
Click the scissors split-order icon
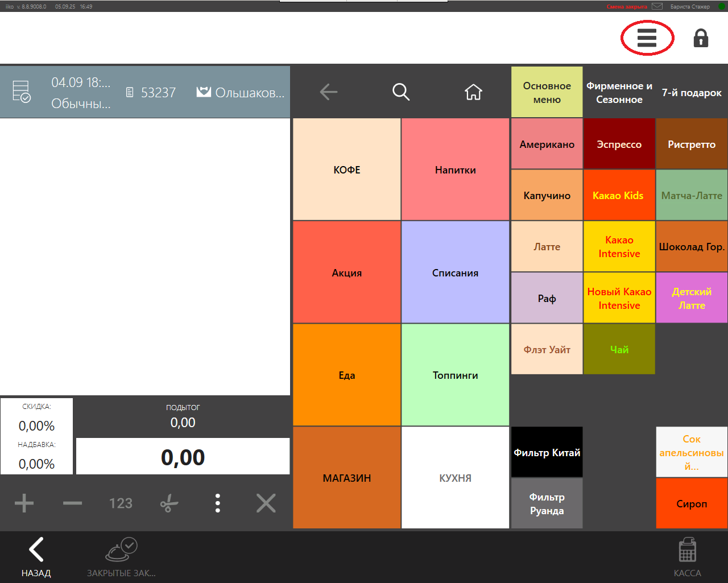169,503
